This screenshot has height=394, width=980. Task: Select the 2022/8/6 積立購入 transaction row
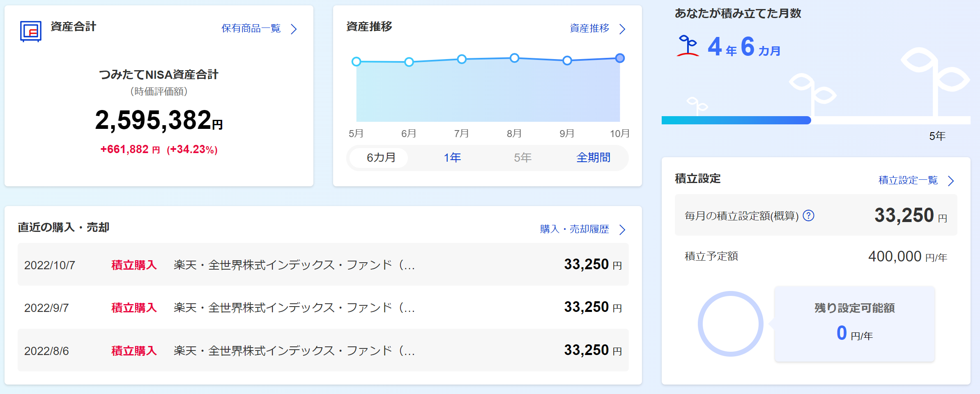[323, 350]
